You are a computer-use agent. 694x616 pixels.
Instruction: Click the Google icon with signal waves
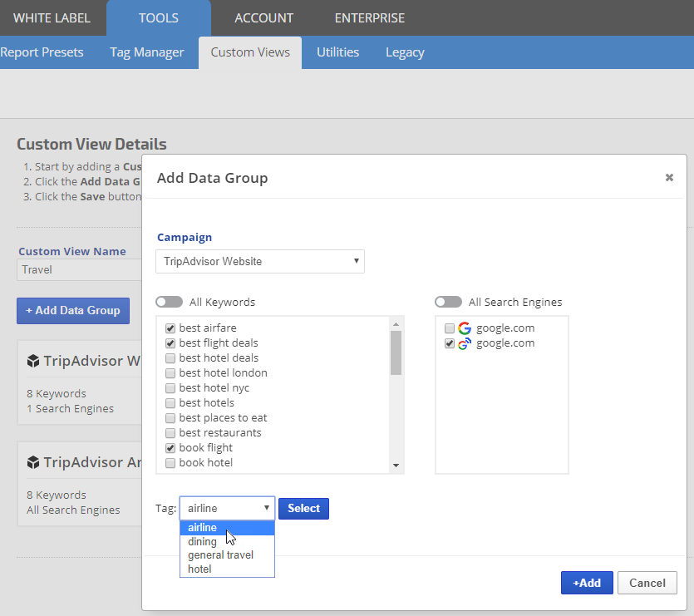465,343
